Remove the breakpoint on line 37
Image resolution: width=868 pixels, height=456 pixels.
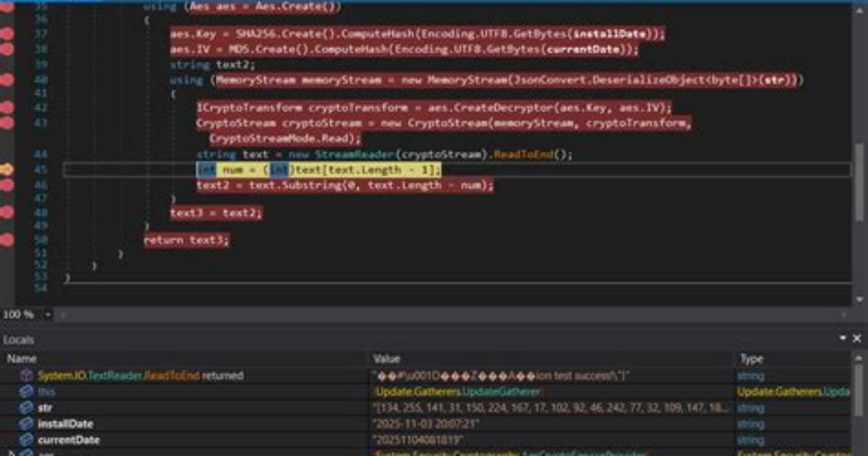[6, 34]
